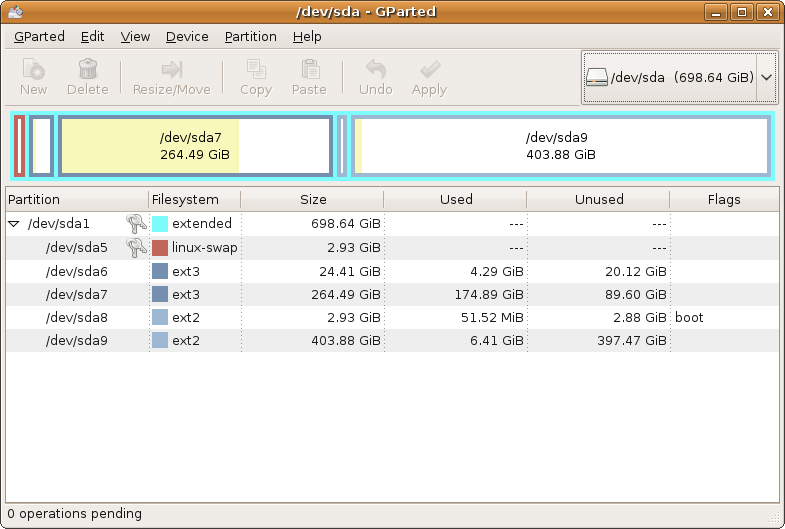Open the /dev/sda device dropdown arrow

[x=766, y=78]
